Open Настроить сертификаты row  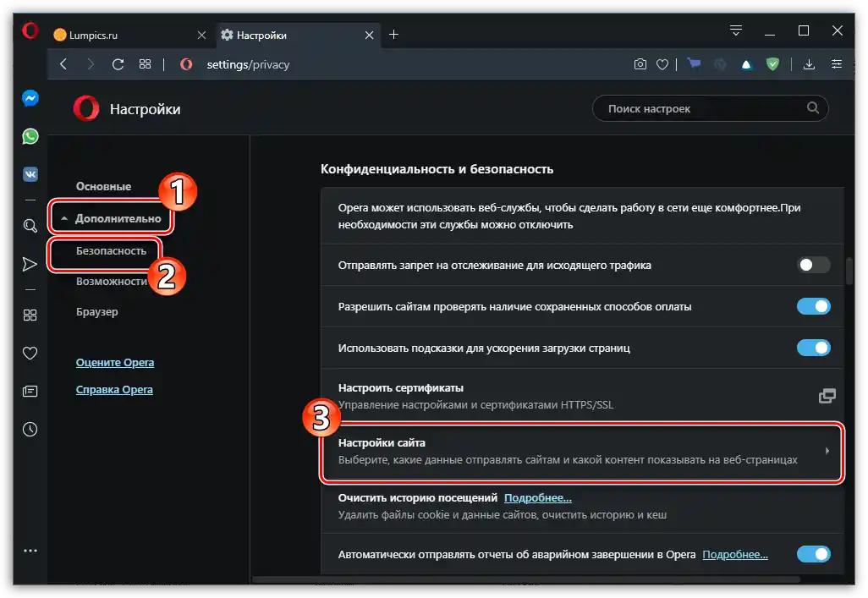(x=582, y=396)
